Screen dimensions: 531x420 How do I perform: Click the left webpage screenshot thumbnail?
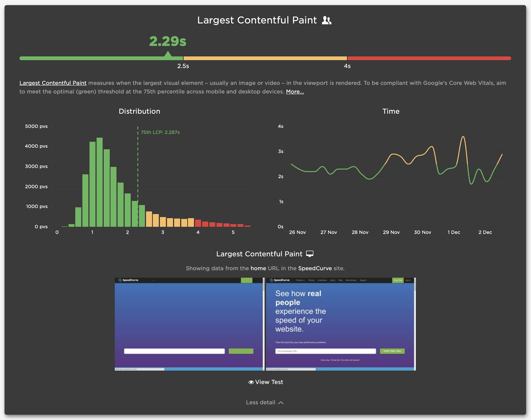point(189,324)
